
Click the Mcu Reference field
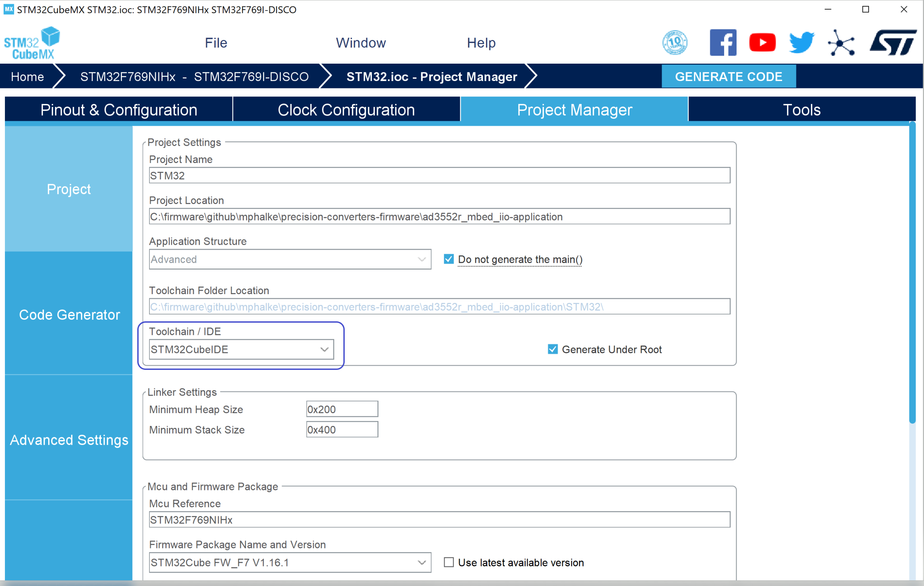pos(439,520)
